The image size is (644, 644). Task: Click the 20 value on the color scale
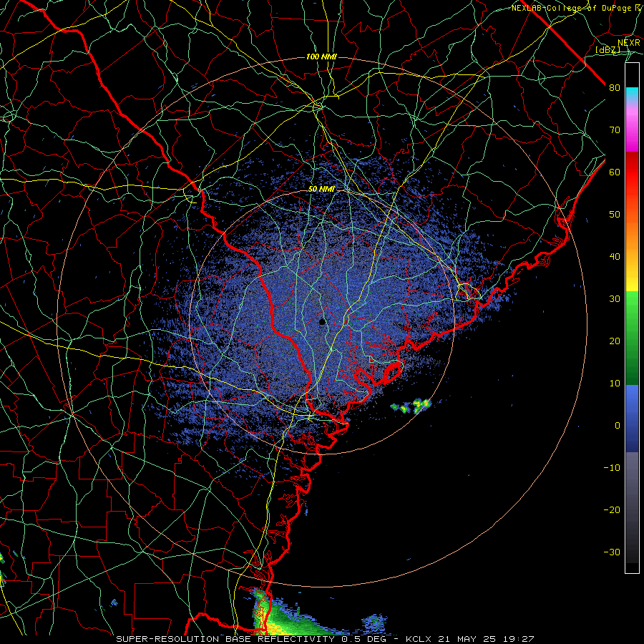coord(615,341)
